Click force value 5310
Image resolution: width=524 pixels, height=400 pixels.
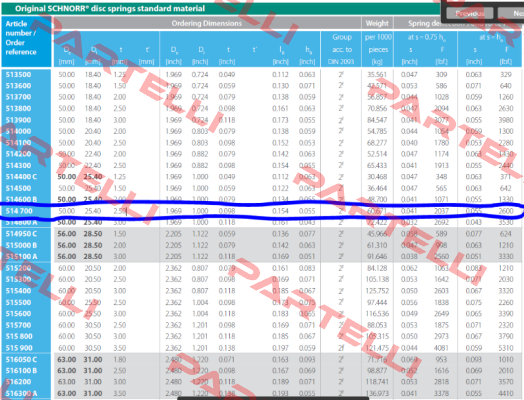point(506,348)
